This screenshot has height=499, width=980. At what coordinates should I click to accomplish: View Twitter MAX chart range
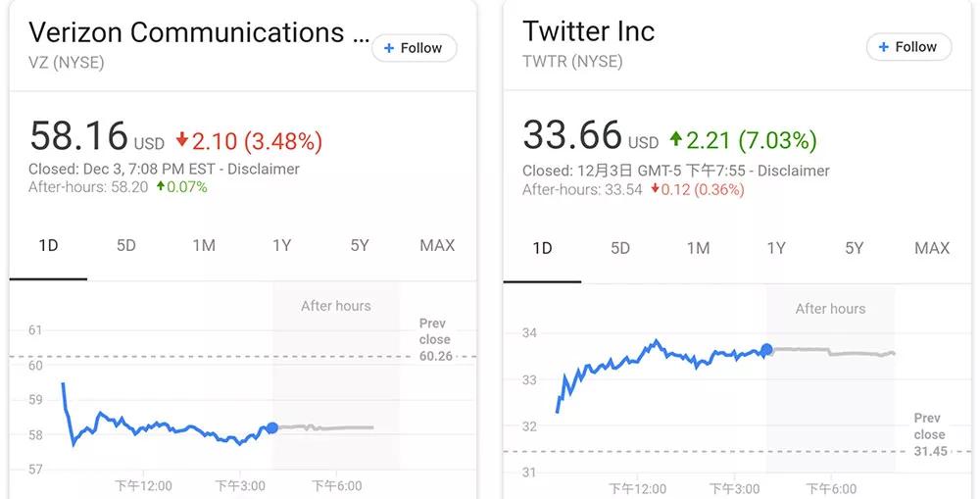pos(932,248)
